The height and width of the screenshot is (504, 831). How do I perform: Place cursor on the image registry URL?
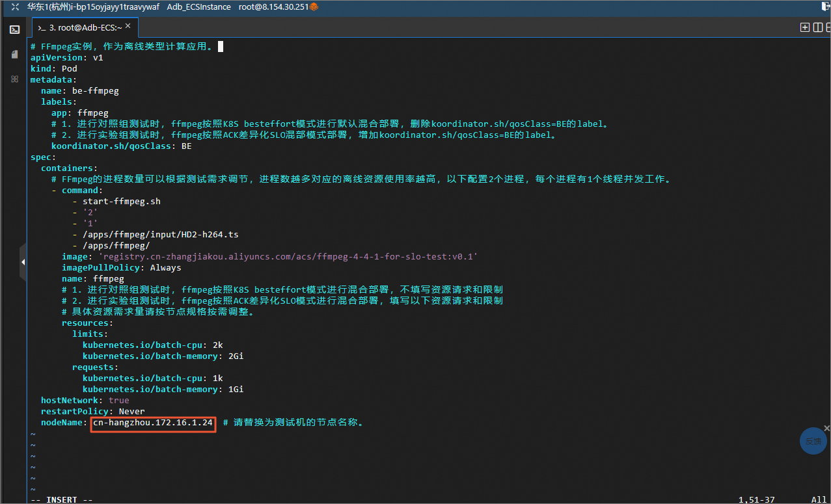tap(288, 257)
